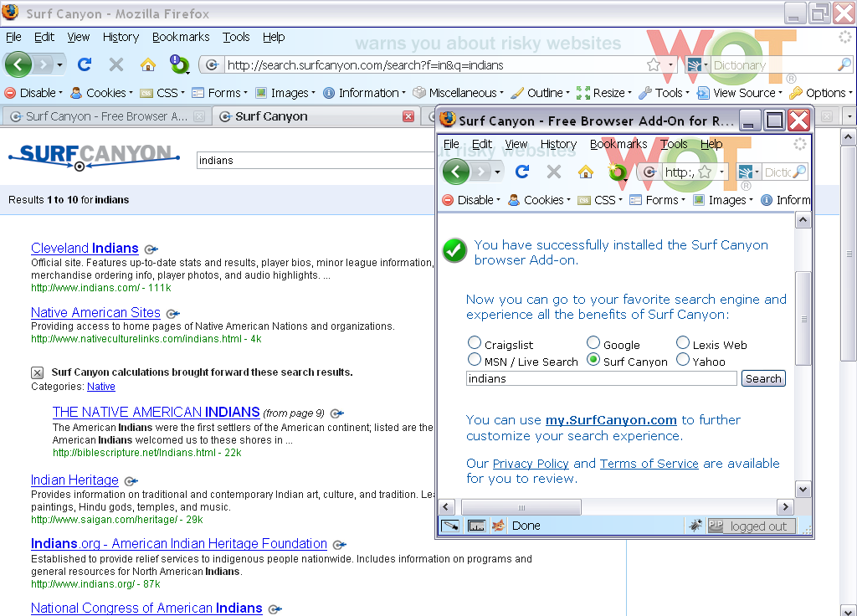Open the Miscellaneous dropdown
Image resolution: width=857 pixels, height=616 pixels.
(x=458, y=93)
